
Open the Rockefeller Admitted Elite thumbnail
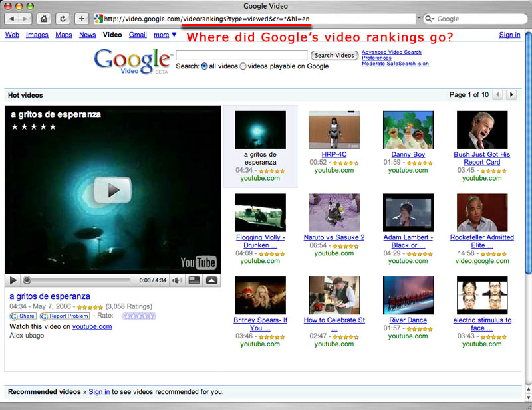[x=482, y=213]
